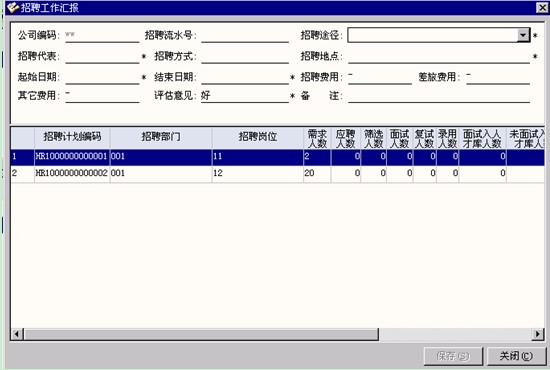The image size is (550, 370).
Task: Click the 评估意见 field containing 好
Action: pos(245,96)
